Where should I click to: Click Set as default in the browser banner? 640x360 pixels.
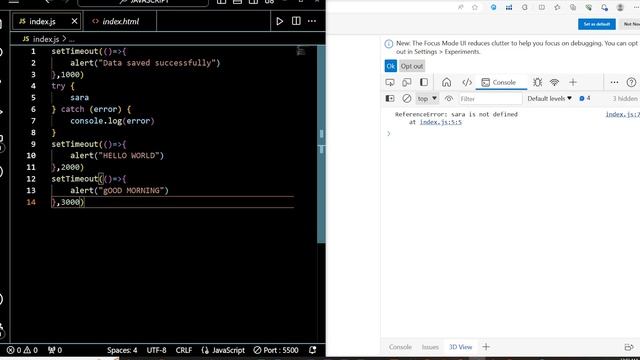pyautogui.click(x=596, y=24)
